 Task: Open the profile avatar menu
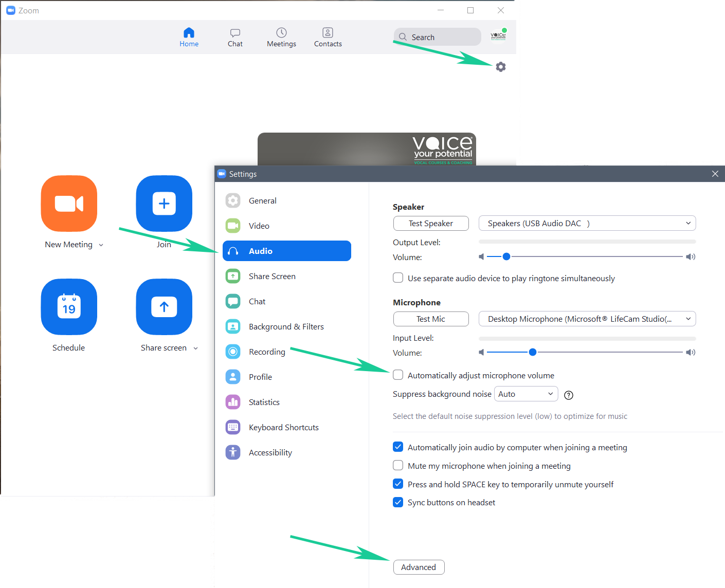[498, 36]
